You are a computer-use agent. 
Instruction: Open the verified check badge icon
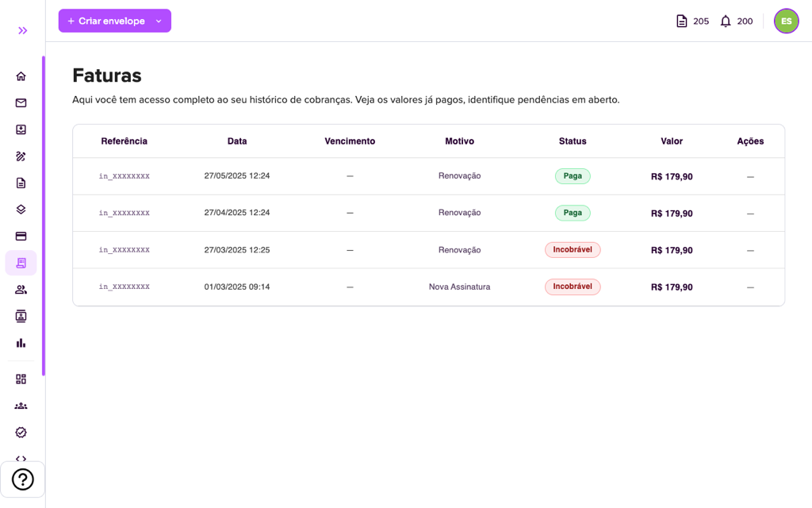(x=21, y=433)
